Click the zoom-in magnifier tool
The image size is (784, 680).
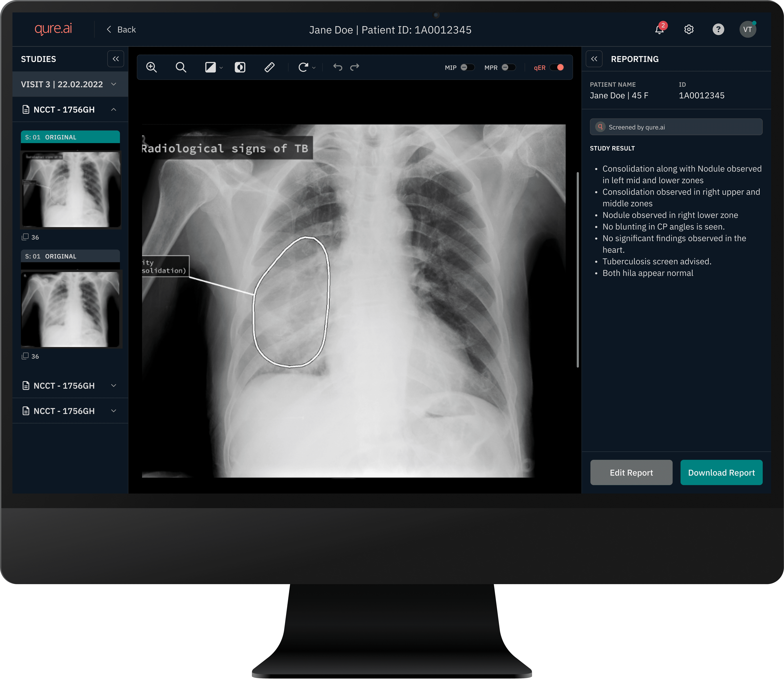point(151,67)
